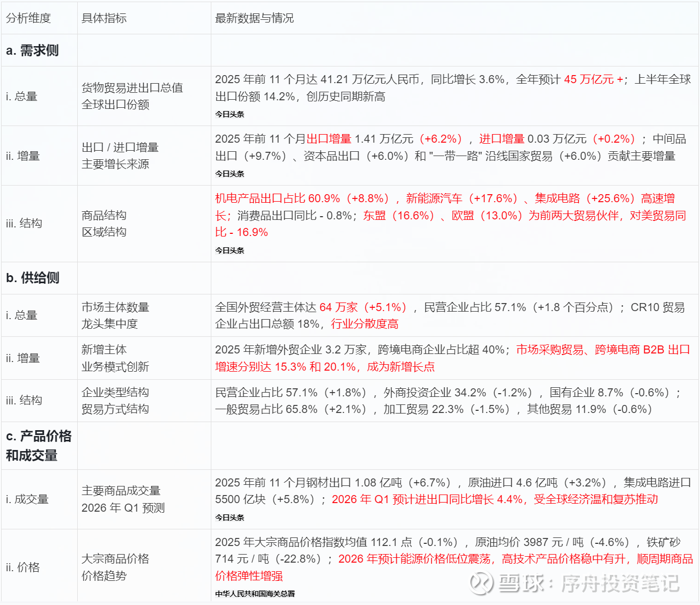The image size is (700, 605).
Task: Click the 新增主体 indicator text
Action: [x=104, y=350]
